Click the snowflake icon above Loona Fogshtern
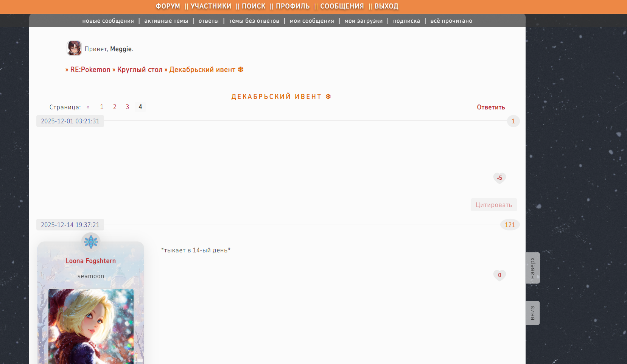The height and width of the screenshot is (364, 627). [x=91, y=241]
